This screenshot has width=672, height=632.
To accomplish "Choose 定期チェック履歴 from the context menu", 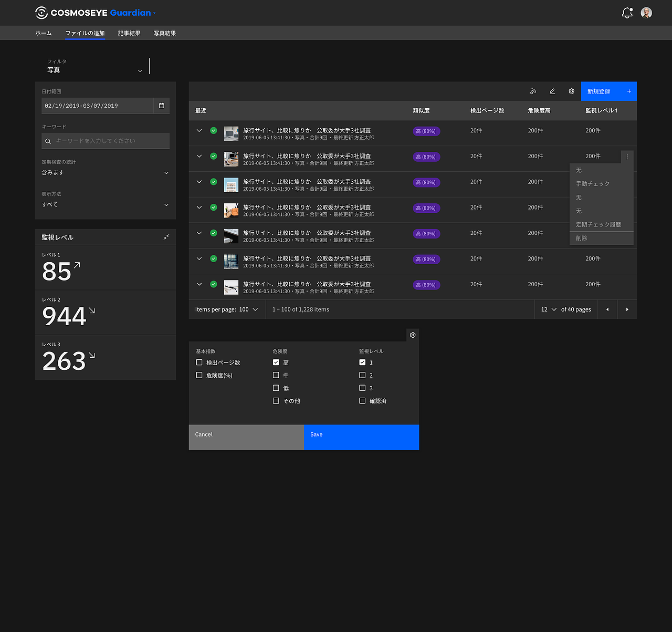I will click(x=602, y=224).
